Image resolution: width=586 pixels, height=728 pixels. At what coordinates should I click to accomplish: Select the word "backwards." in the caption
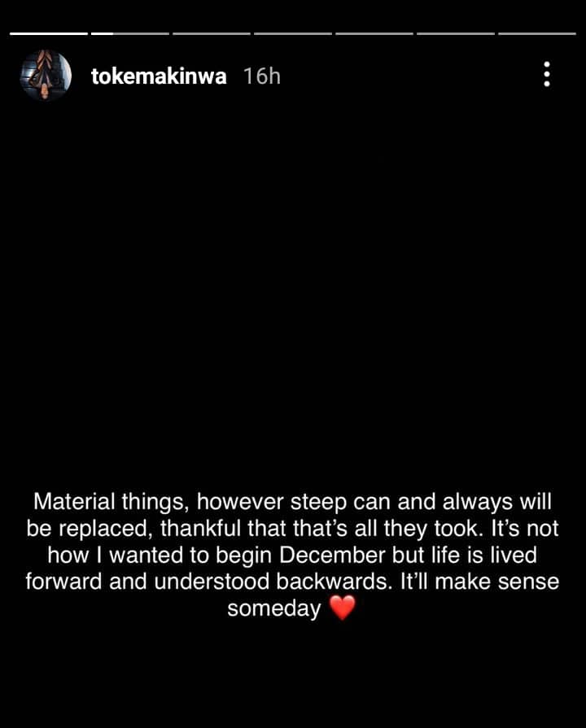(x=332, y=582)
